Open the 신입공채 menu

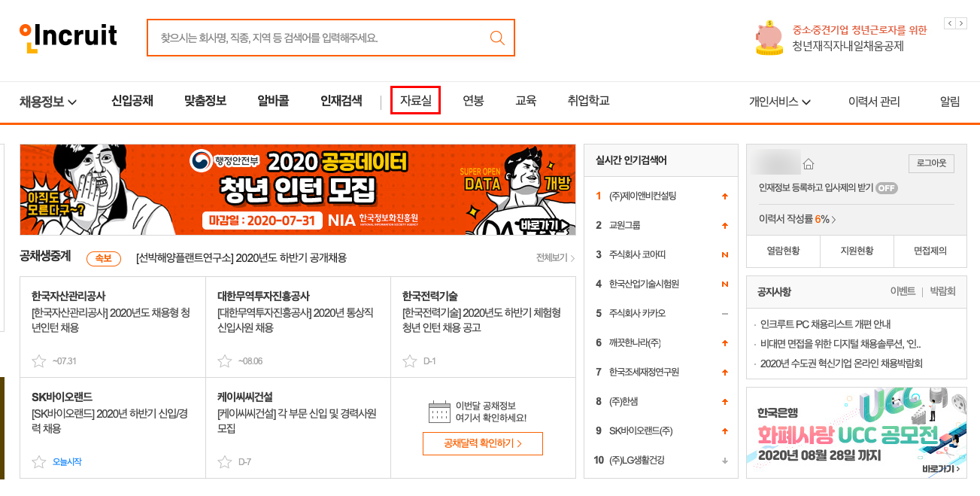(x=132, y=101)
